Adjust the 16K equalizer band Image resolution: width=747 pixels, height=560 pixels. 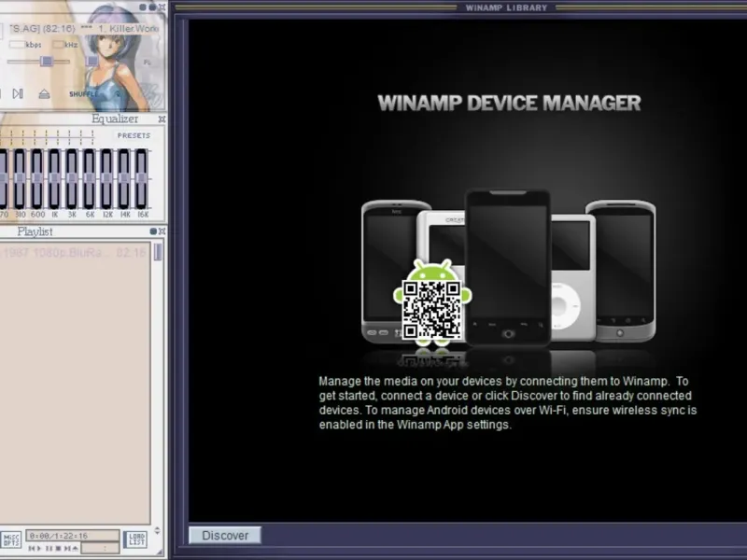[141, 178]
